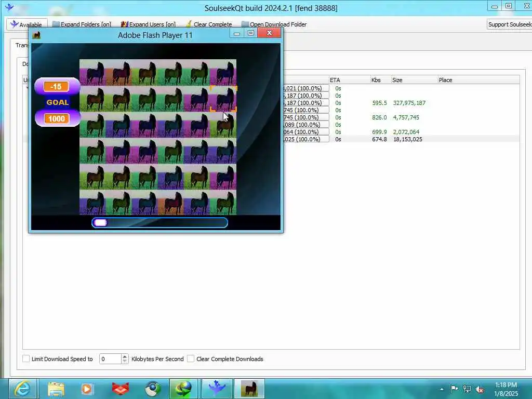Click the GOAL label in the game
Image resolution: width=532 pixels, height=399 pixels.
pos(57,102)
